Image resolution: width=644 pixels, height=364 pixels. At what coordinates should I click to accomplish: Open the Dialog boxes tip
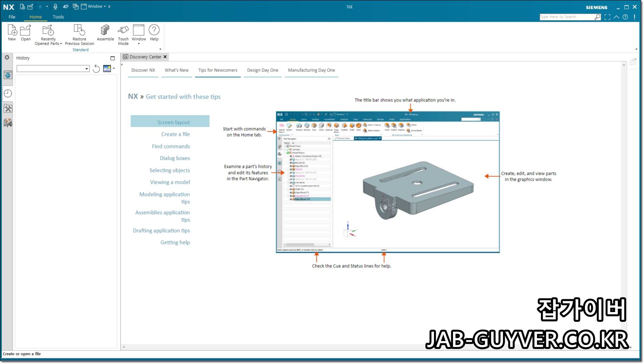click(175, 158)
